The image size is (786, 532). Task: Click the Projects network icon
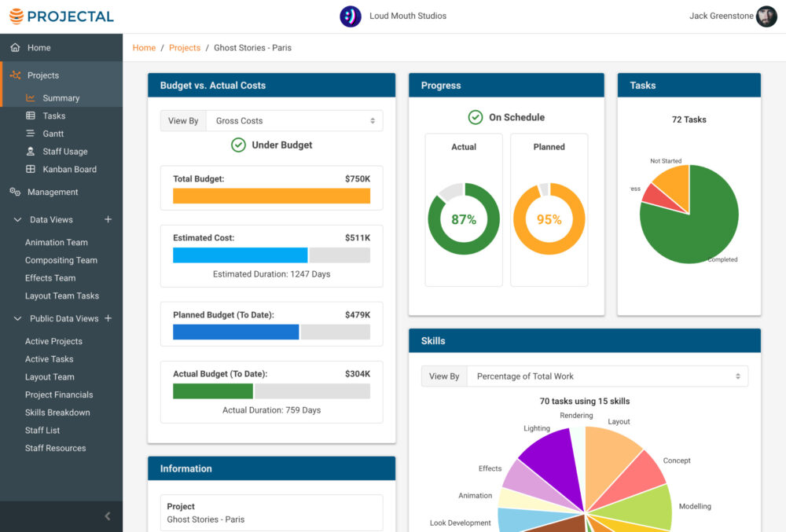pyautogui.click(x=16, y=75)
